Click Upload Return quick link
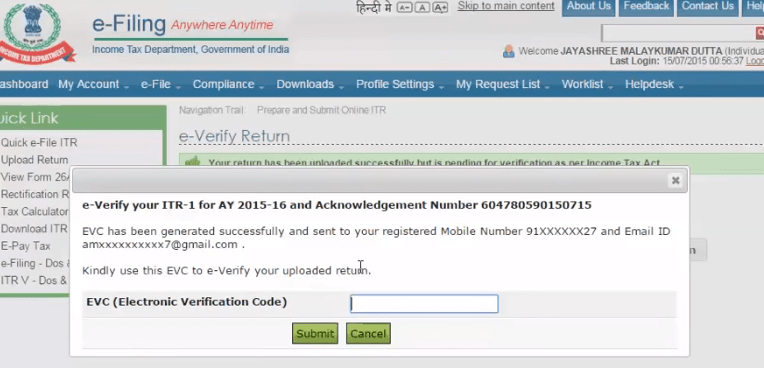Viewport: 764px width, 368px height. pyautogui.click(x=34, y=160)
